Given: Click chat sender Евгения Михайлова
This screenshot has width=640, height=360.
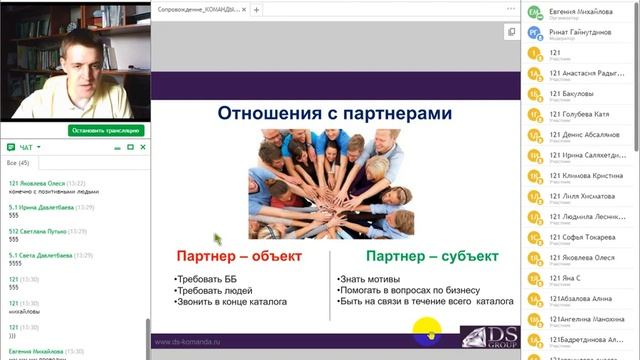Looking at the screenshot, I should [x=36, y=351].
